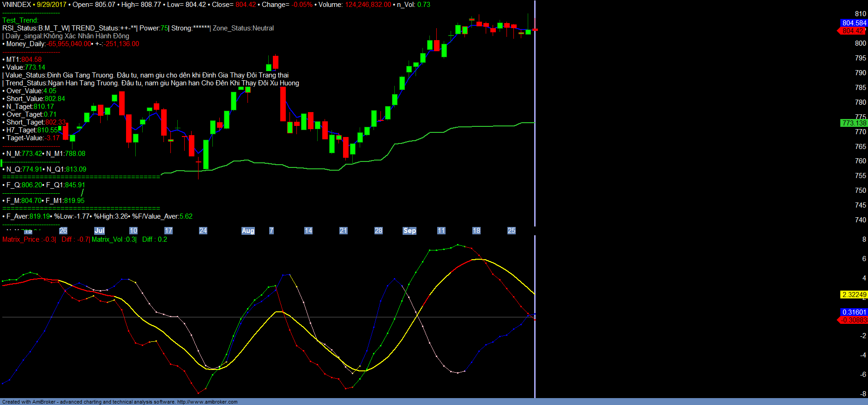868x405 pixels.
Task: Click the date label 14 on time axis
Action: click(x=308, y=231)
